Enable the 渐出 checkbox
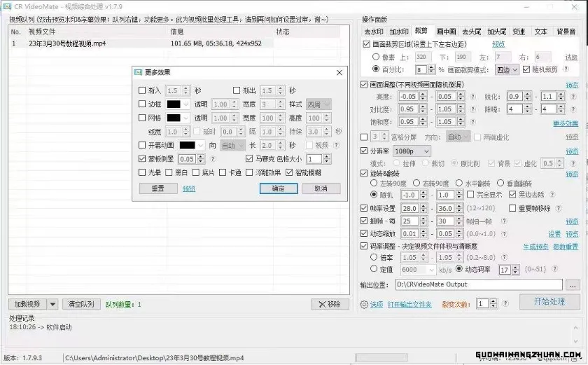 (237, 90)
